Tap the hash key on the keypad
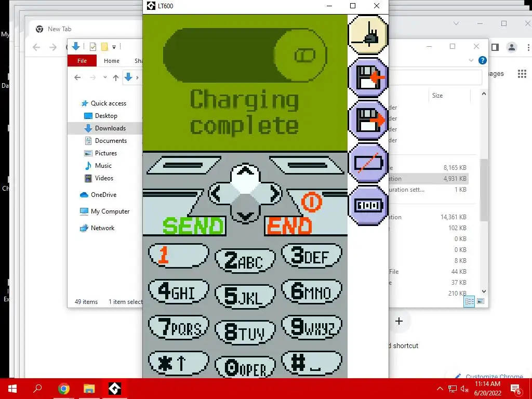This screenshot has width=532, height=399. [x=312, y=363]
